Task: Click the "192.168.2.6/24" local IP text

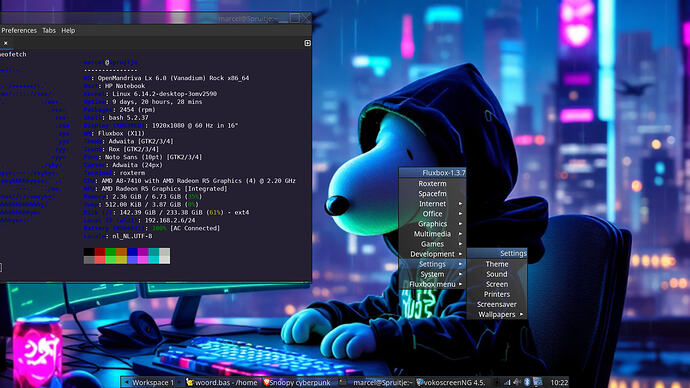Action: 170,220
